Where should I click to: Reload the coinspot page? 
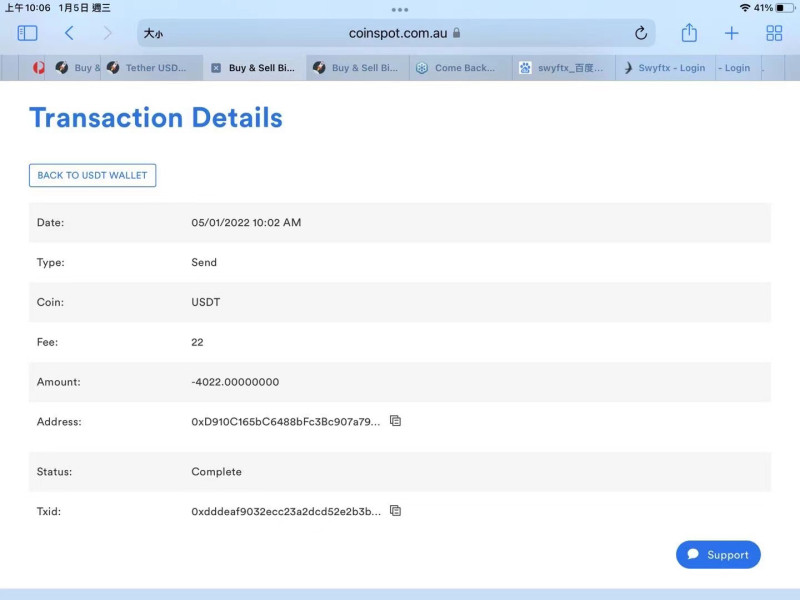pyautogui.click(x=641, y=33)
